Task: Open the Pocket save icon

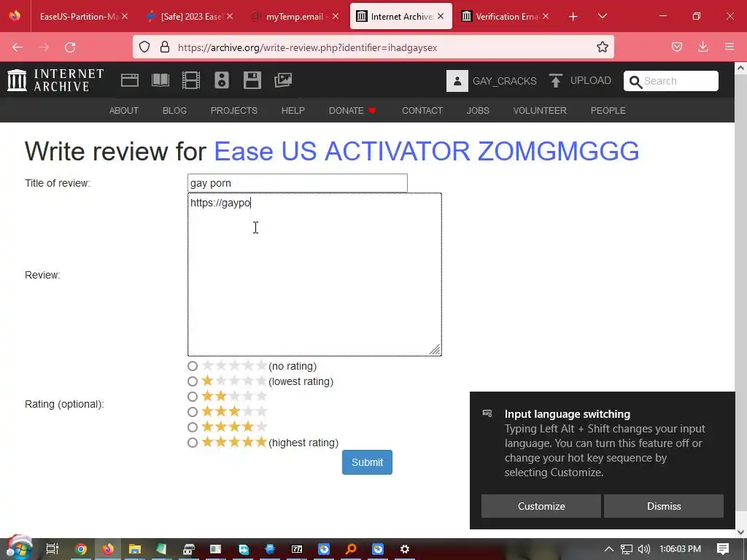Action: [x=676, y=47]
